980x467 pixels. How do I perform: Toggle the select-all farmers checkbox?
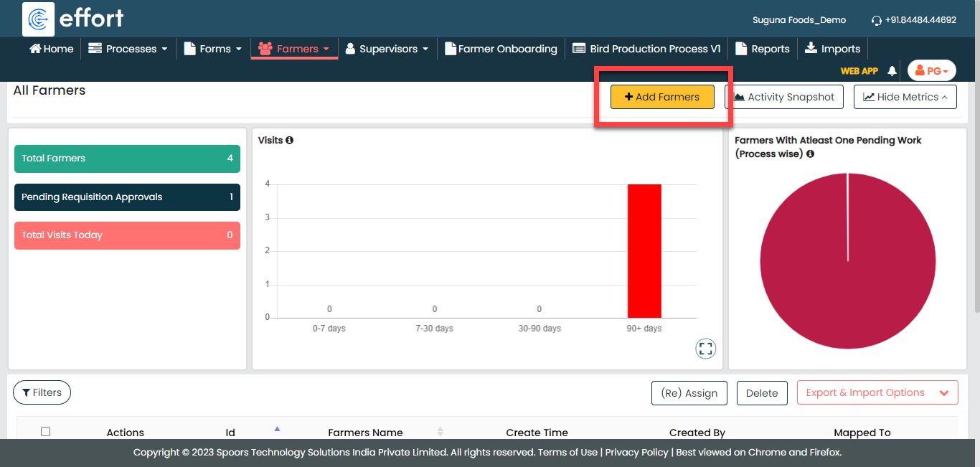pyautogui.click(x=45, y=432)
